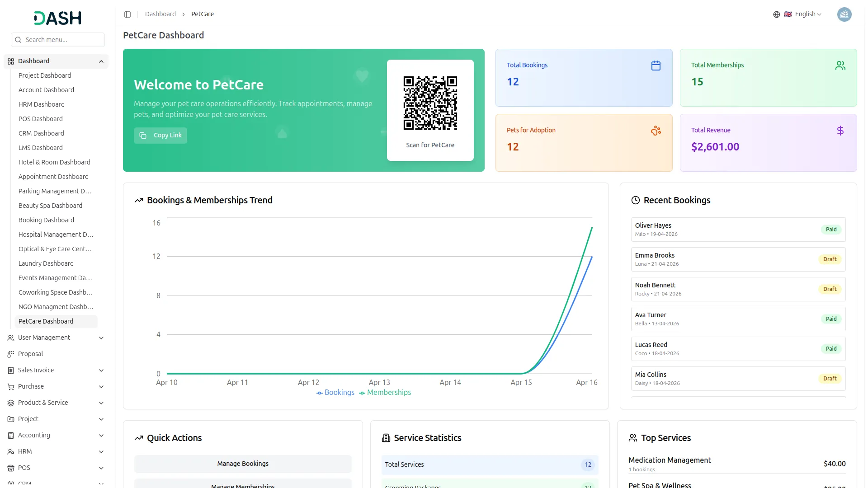Open the user avatar menu
This screenshot has height=488, width=868.
coord(844,14)
